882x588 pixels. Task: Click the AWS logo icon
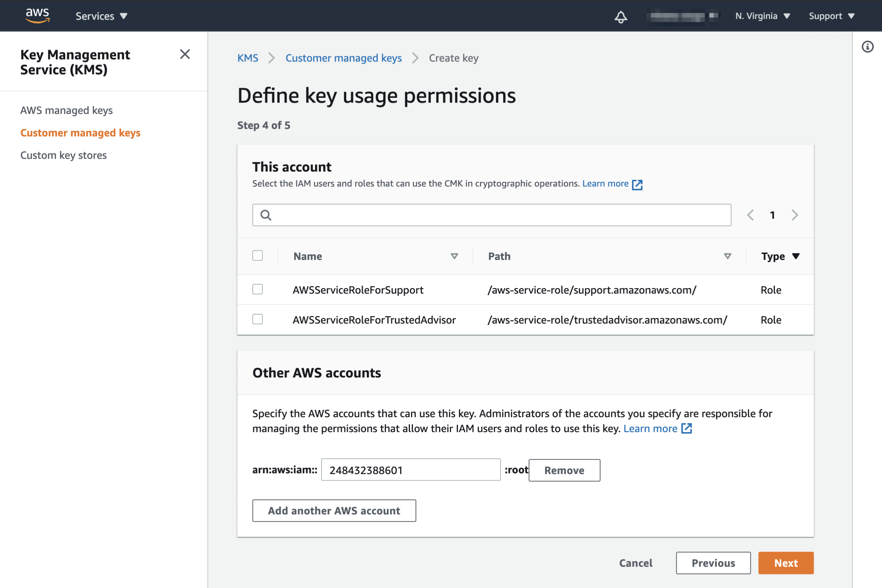(x=37, y=16)
